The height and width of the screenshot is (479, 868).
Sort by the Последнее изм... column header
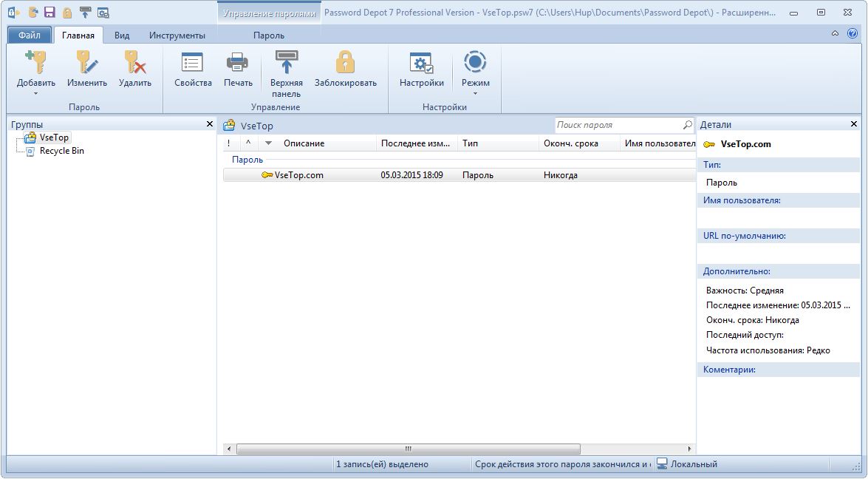click(x=417, y=143)
